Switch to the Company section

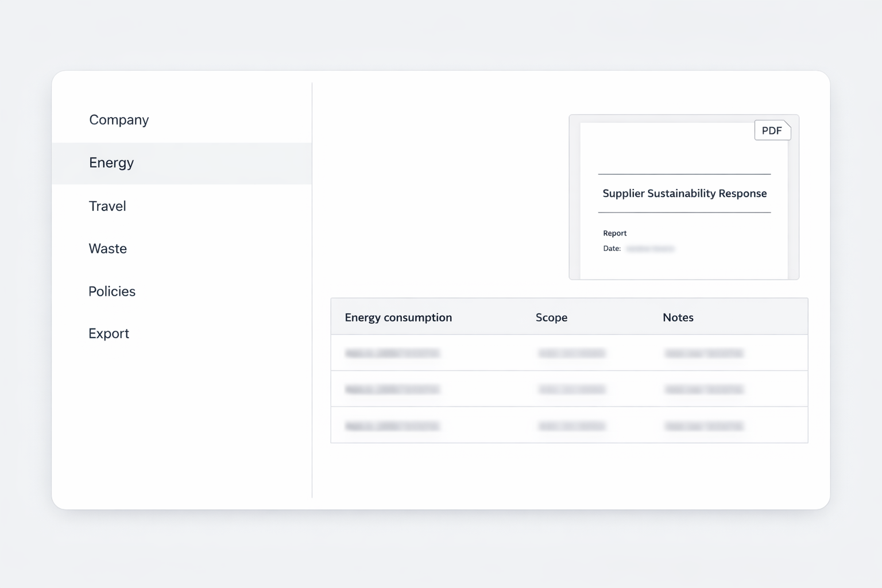[x=119, y=119]
